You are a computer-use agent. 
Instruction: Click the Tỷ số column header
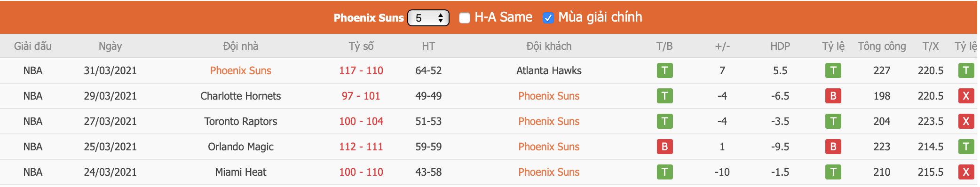361,46
